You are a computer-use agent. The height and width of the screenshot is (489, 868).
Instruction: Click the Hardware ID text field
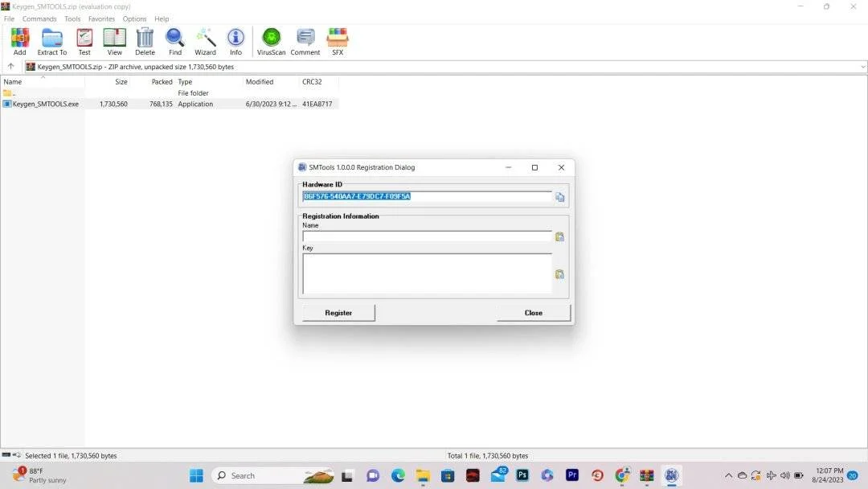[x=427, y=196]
